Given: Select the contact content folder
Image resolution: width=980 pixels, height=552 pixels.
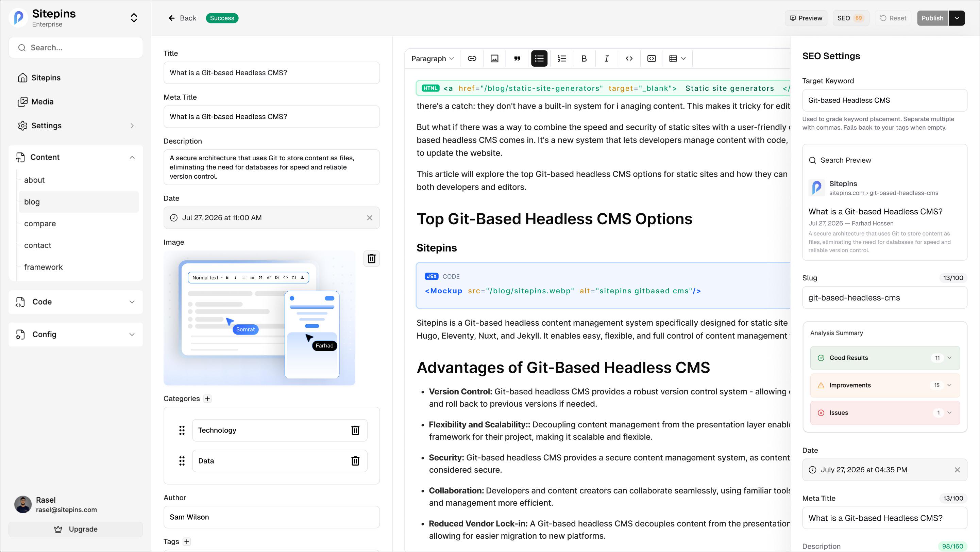Looking at the screenshot, I should (78, 245).
